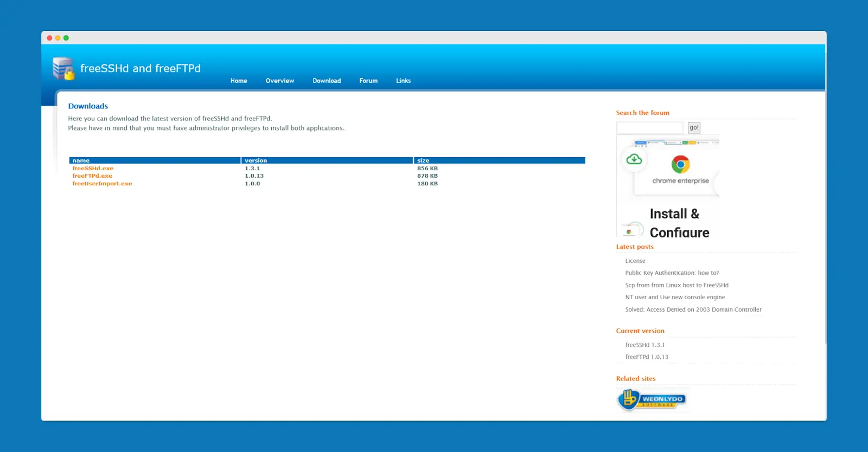The image size is (868, 452).
Task: Click the Latest posts heading
Action: 635,247
